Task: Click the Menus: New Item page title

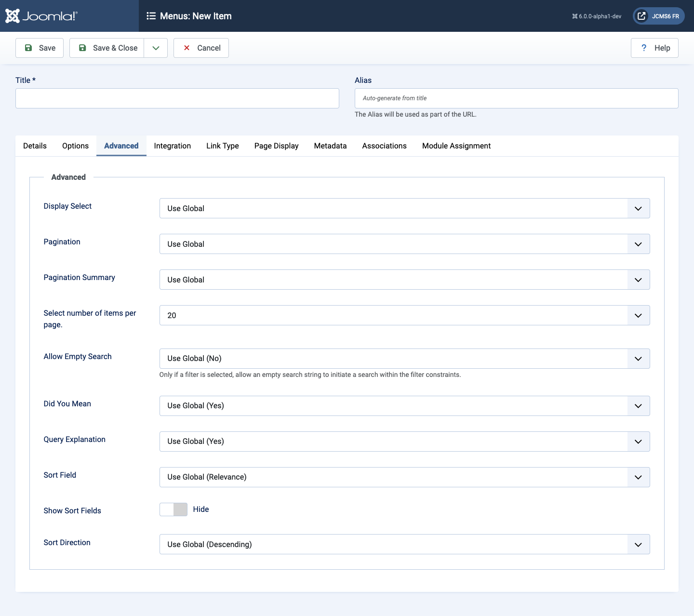Action: 196,16
